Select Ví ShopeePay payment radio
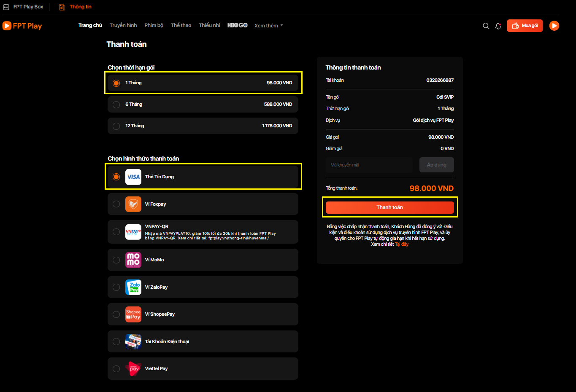Viewport: 576px width, 392px height. pos(116,314)
